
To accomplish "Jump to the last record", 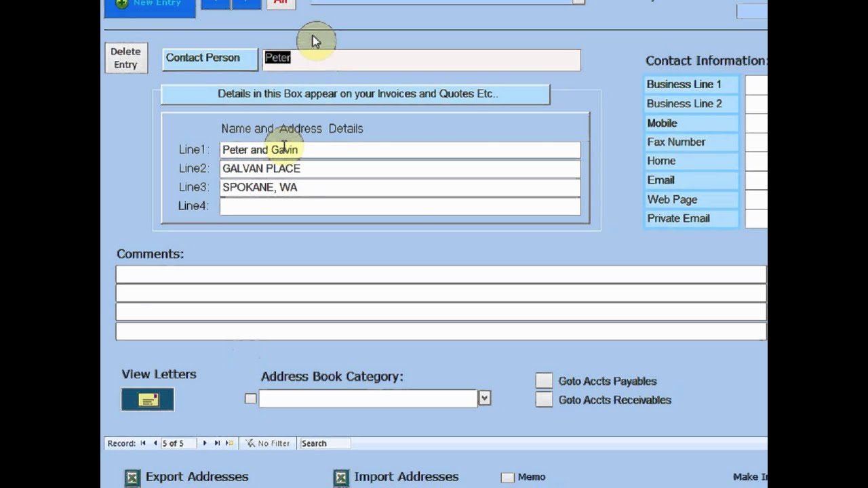I will 217,443.
